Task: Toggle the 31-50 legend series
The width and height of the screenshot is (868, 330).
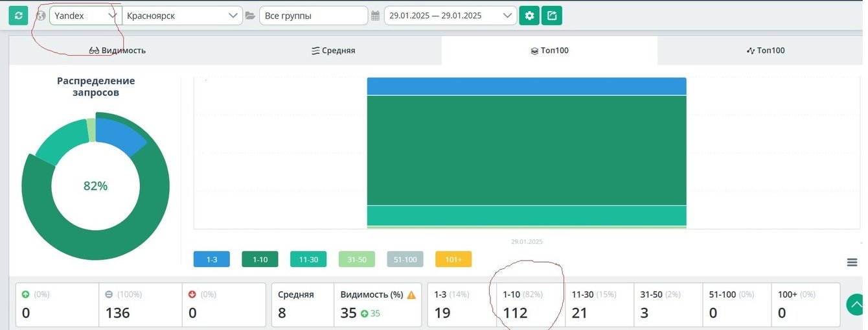Action: point(357,259)
